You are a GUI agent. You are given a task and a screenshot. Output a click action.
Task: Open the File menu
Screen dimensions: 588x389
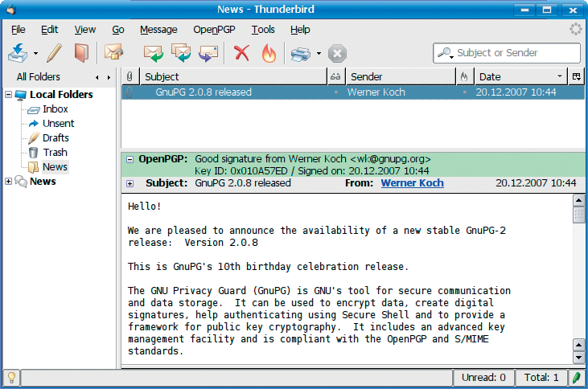18,30
